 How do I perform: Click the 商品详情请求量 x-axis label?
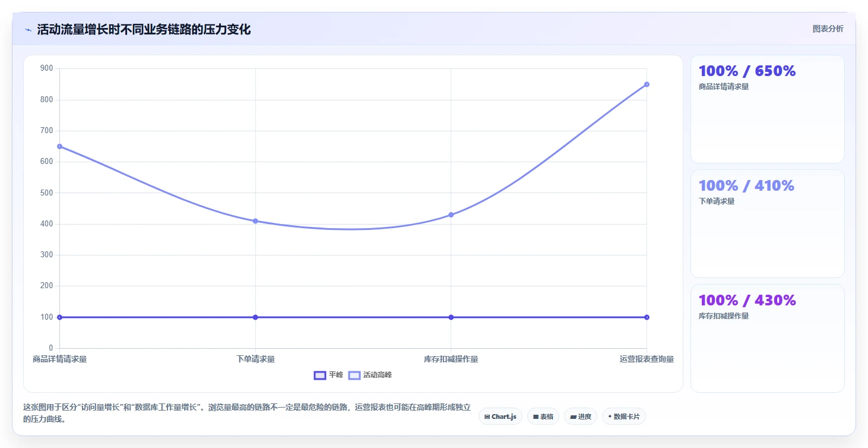[x=59, y=359]
